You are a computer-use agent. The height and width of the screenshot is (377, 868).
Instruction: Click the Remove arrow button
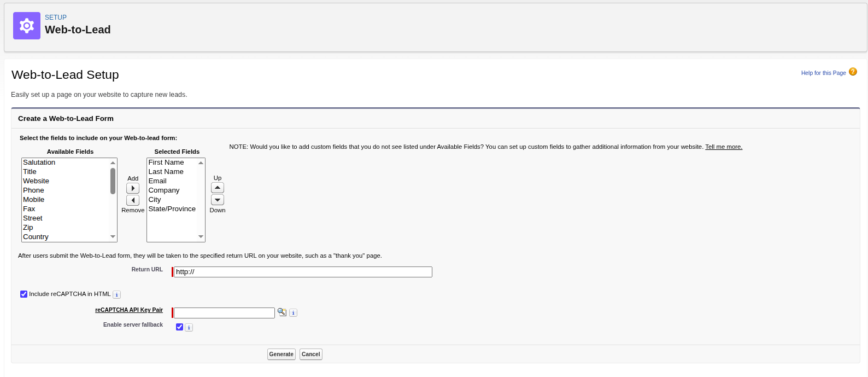(x=133, y=200)
